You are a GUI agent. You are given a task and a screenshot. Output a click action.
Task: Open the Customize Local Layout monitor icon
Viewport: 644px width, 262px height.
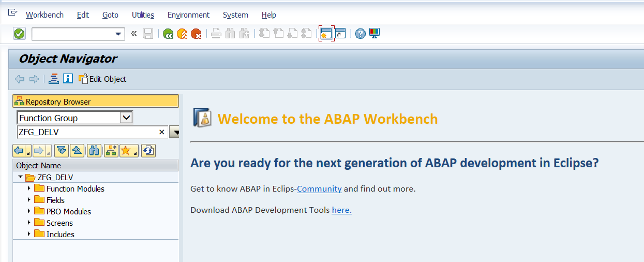[x=375, y=34]
